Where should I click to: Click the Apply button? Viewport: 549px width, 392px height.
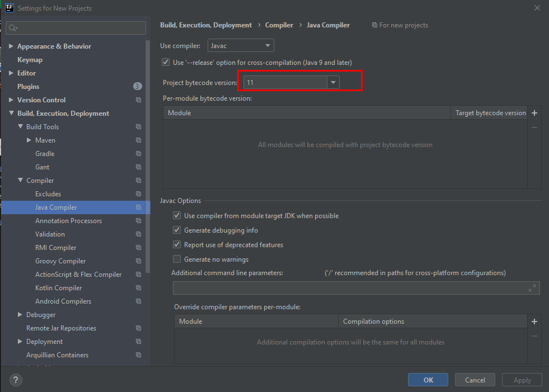tap(522, 380)
